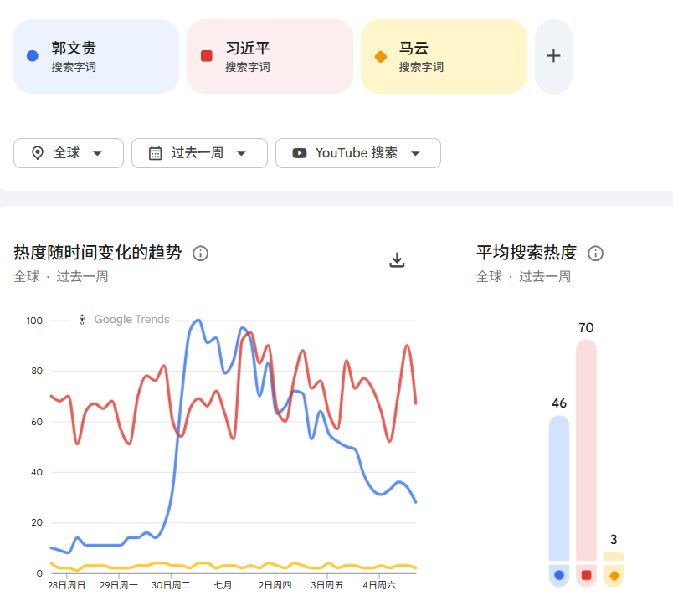This screenshot has height=616, width=673.
Task: Download the trend chart data via download icon
Action: click(397, 260)
